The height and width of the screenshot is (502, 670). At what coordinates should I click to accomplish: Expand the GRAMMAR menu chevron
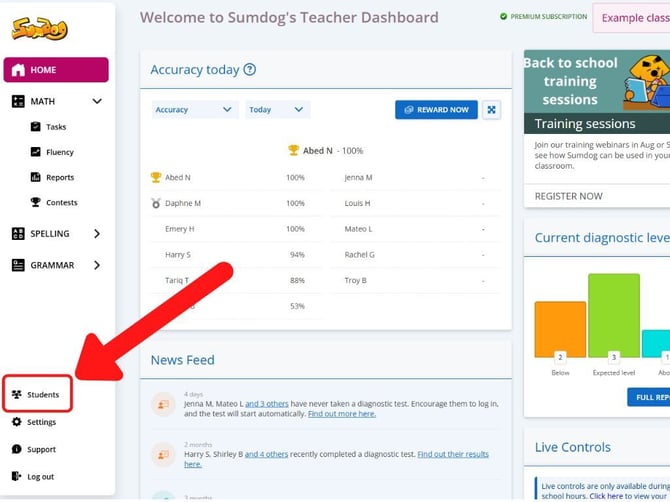point(97,265)
